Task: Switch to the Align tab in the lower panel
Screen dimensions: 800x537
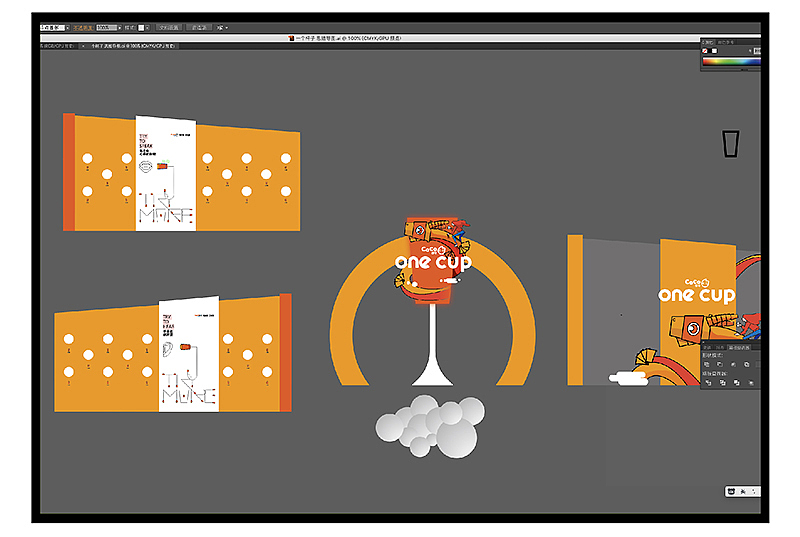Action: click(719, 347)
